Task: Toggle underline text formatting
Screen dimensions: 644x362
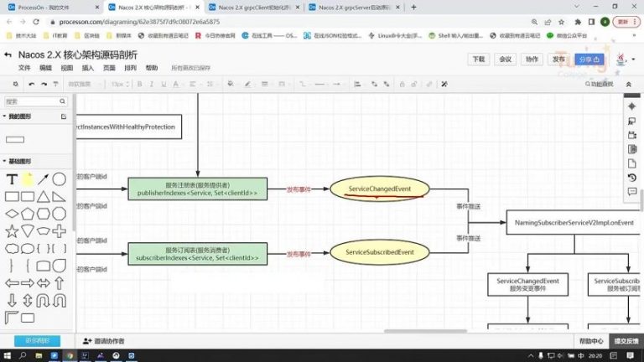Action: [x=164, y=84]
